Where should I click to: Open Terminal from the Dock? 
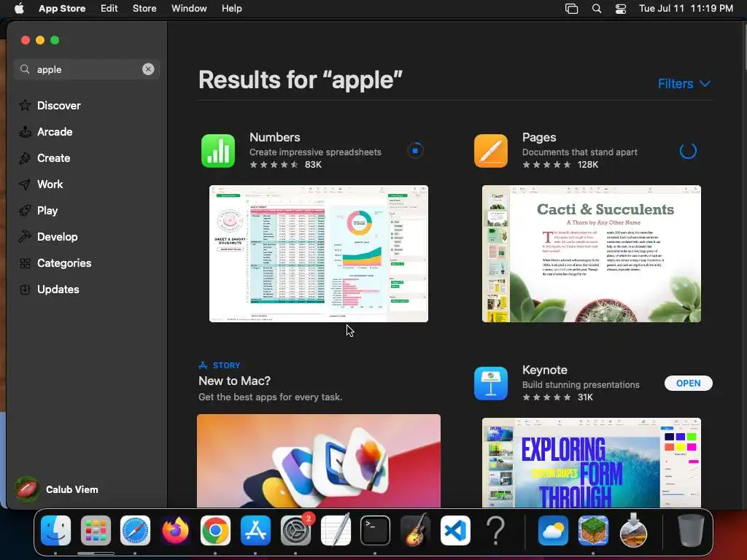click(375, 530)
